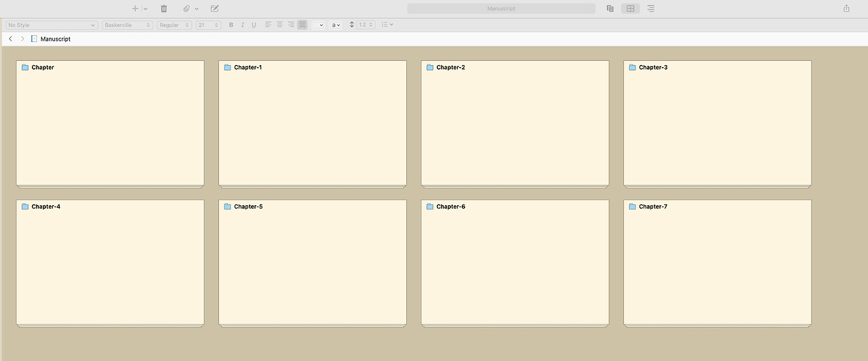Click the Add (+) new document button
The width and height of the screenshot is (868, 361).
[x=135, y=9]
